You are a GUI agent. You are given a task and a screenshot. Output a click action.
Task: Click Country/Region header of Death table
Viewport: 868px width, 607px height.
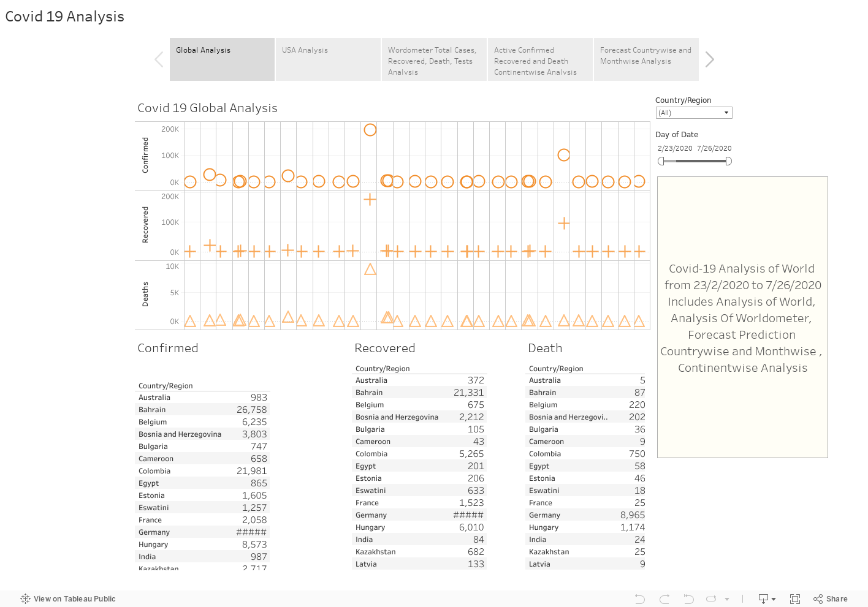tap(556, 369)
